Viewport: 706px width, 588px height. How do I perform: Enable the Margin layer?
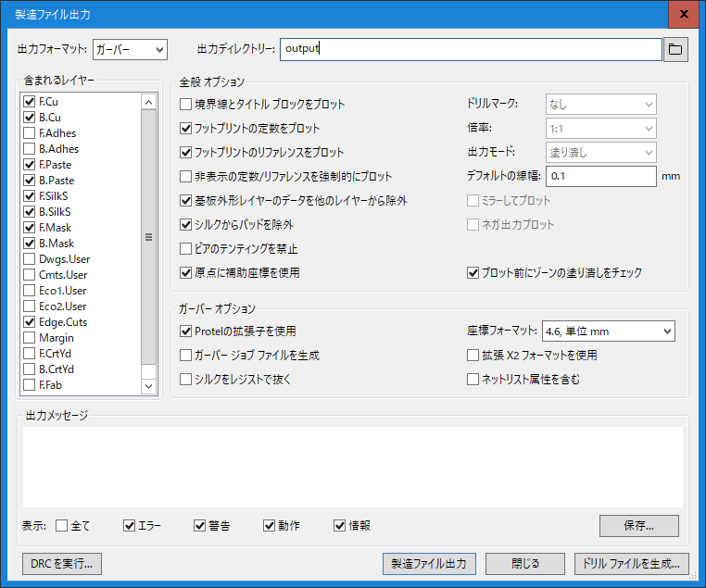(x=30, y=338)
